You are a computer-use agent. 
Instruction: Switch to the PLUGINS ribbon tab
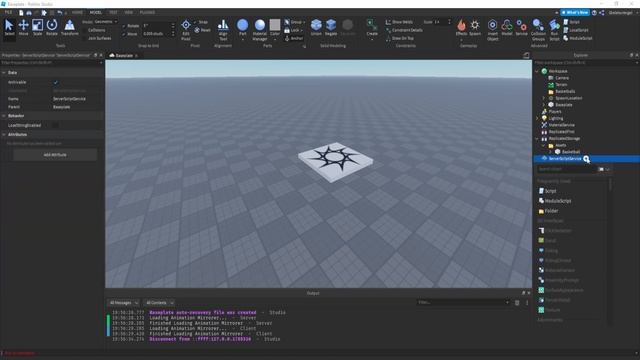147,13
